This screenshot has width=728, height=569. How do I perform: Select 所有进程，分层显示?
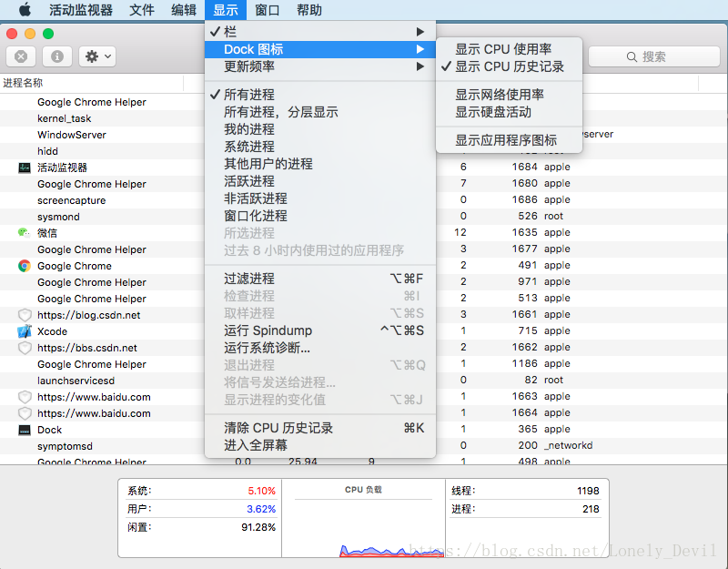320,112
